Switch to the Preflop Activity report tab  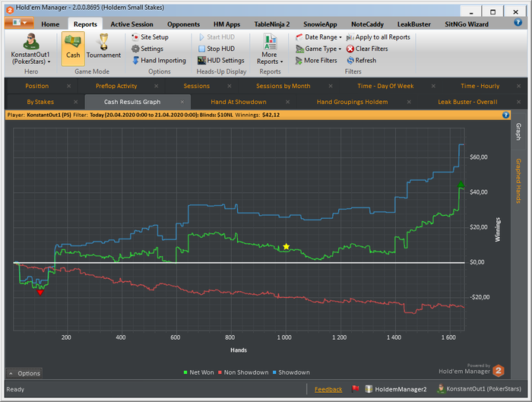click(116, 86)
